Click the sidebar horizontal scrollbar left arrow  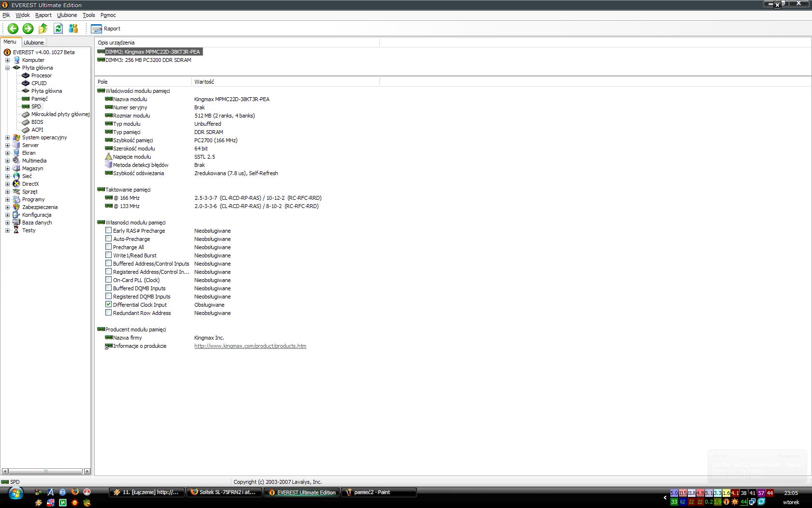tap(5, 471)
